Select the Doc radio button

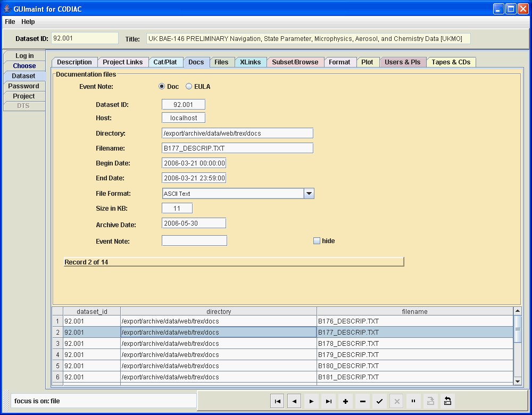tap(162, 87)
